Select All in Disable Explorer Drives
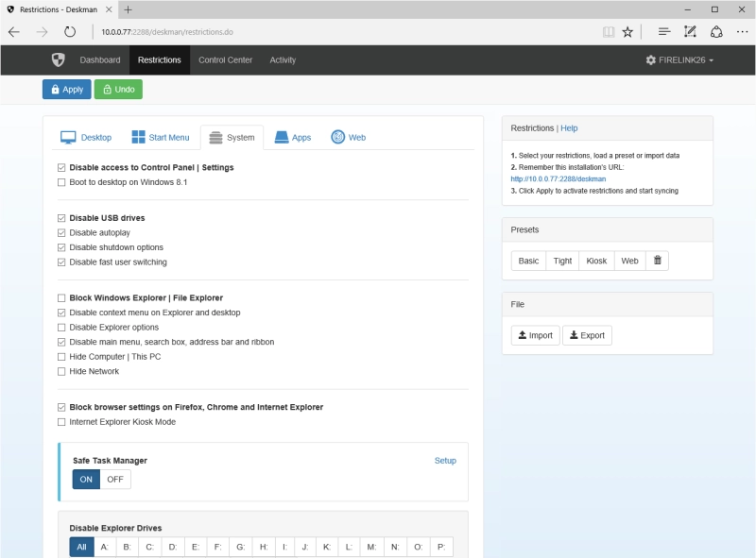This screenshot has width=756, height=558. coord(81,547)
